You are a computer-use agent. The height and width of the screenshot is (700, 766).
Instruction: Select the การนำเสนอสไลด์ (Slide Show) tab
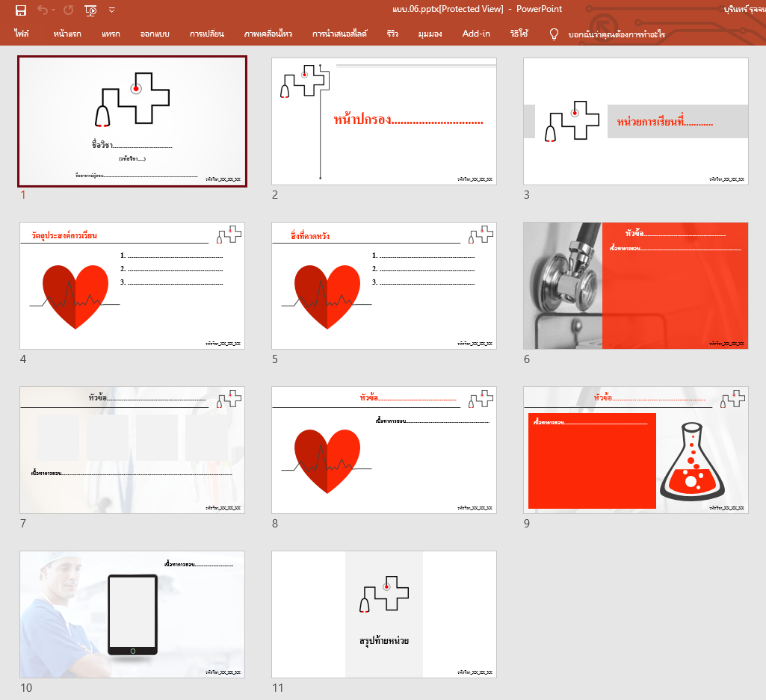(x=339, y=34)
